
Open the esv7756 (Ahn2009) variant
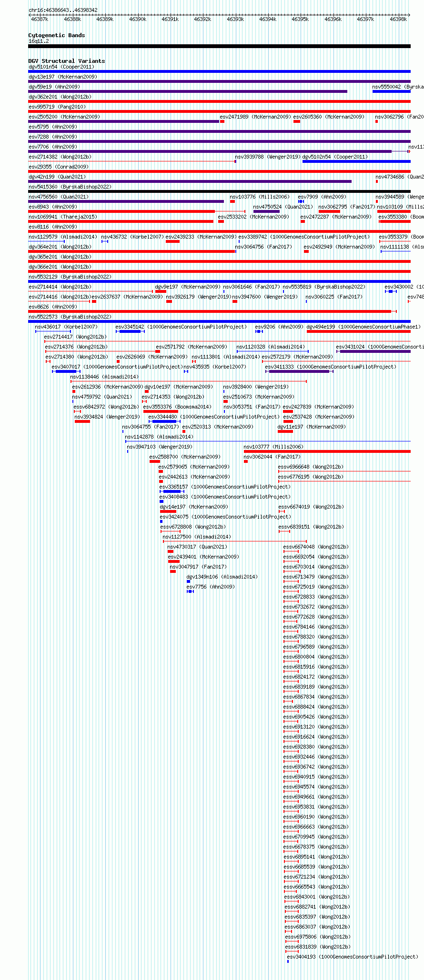pyautogui.click(x=190, y=591)
